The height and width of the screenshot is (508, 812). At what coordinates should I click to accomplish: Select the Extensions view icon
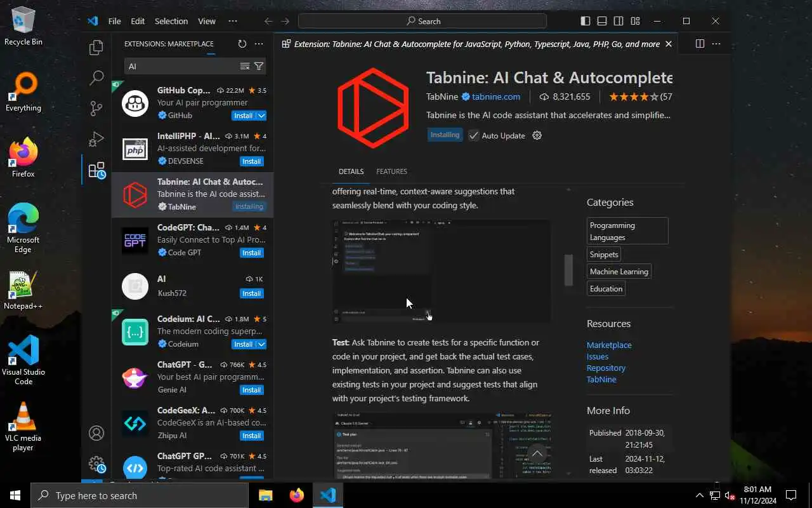pos(96,170)
